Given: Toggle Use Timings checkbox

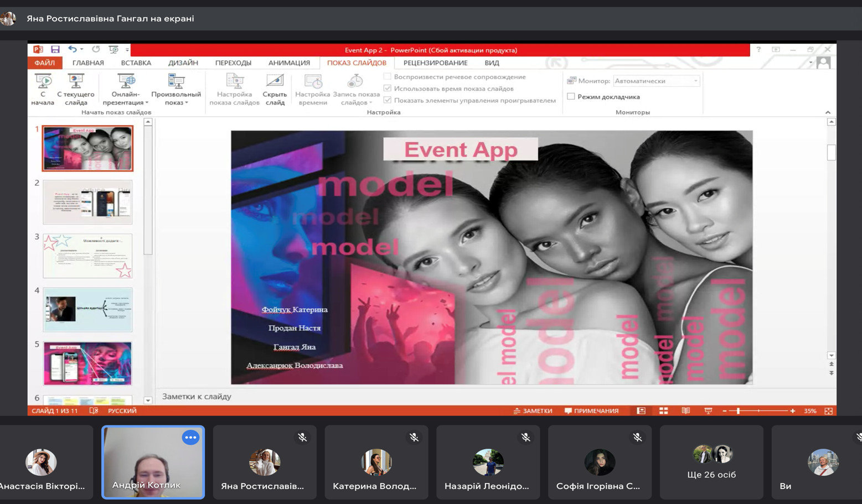Looking at the screenshot, I should tap(388, 89).
